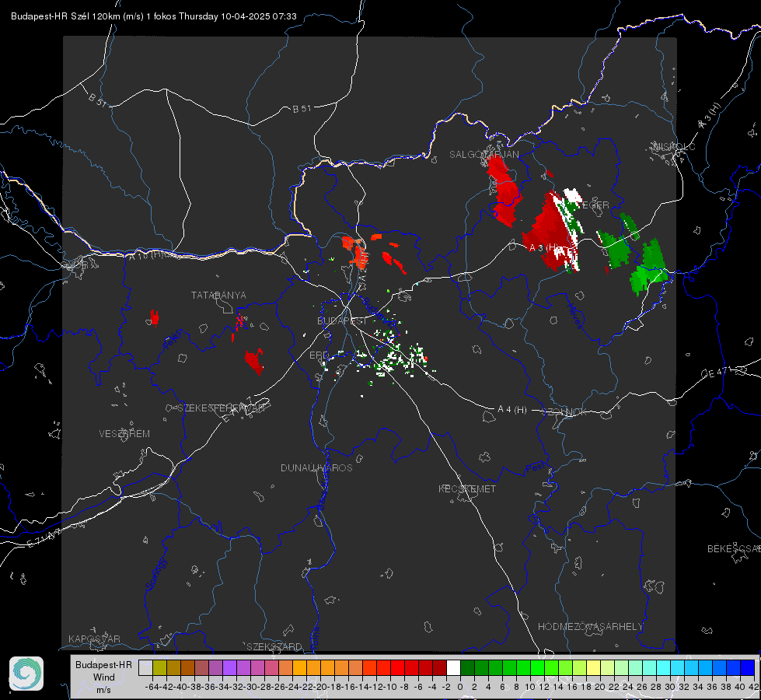
Task: Select the SALGÓTARJÁN city label
Action: coord(483,155)
